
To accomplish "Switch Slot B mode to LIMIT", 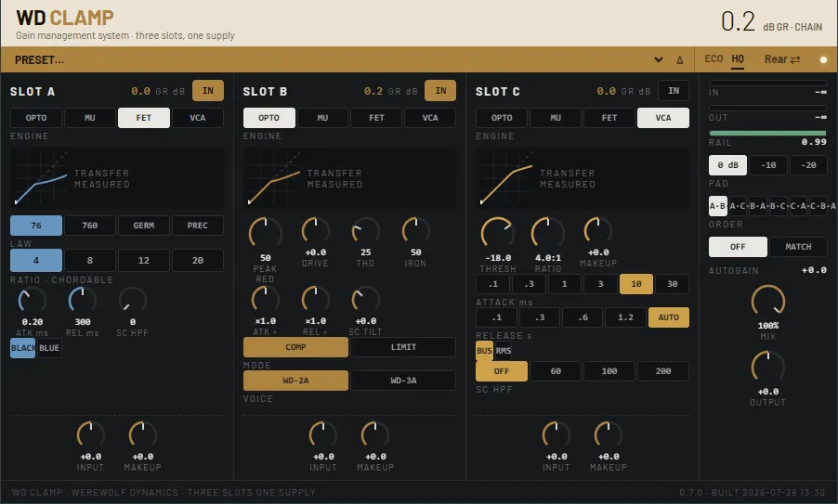I will pyautogui.click(x=403, y=347).
